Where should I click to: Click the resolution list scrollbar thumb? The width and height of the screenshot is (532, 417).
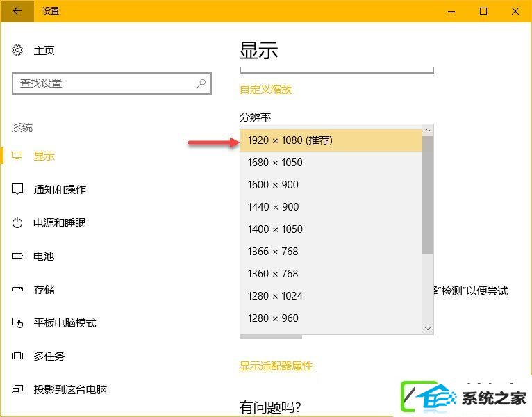point(428,195)
